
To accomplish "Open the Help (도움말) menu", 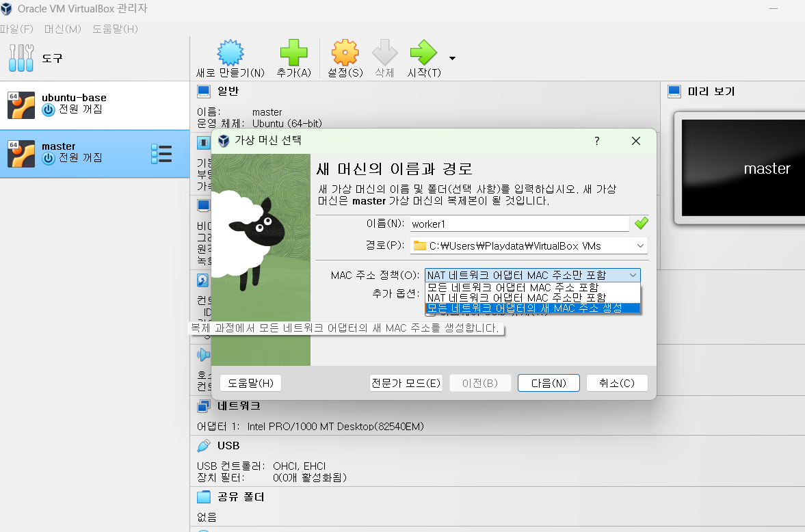I will click(115, 29).
